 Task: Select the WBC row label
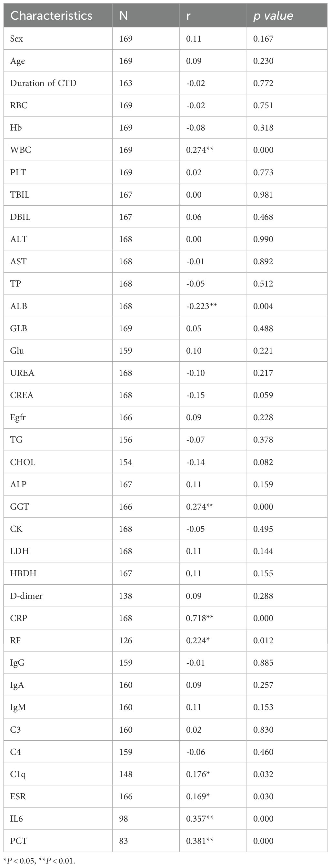(21, 150)
